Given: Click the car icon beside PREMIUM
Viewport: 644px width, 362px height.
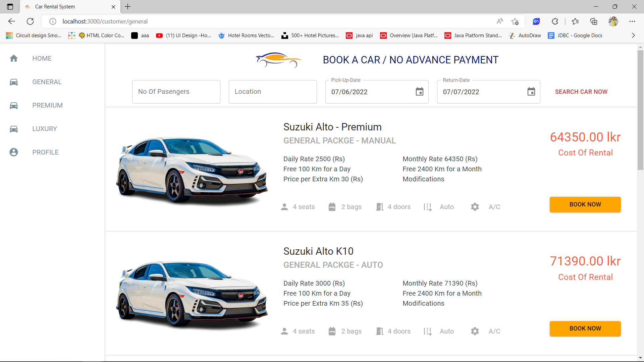Looking at the screenshot, I should click(x=14, y=105).
